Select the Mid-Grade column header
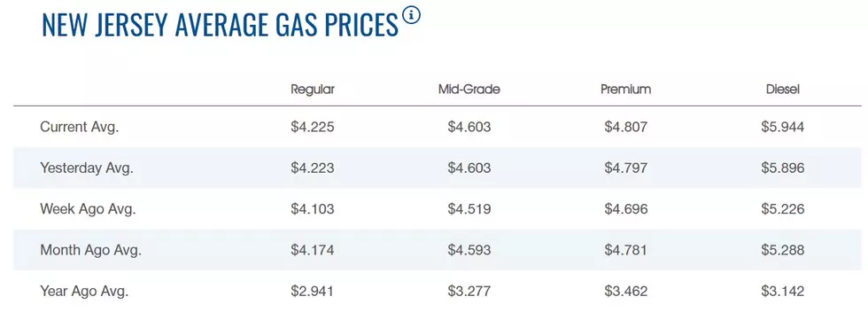This screenshot has height=320, width=868. [469, 90]
